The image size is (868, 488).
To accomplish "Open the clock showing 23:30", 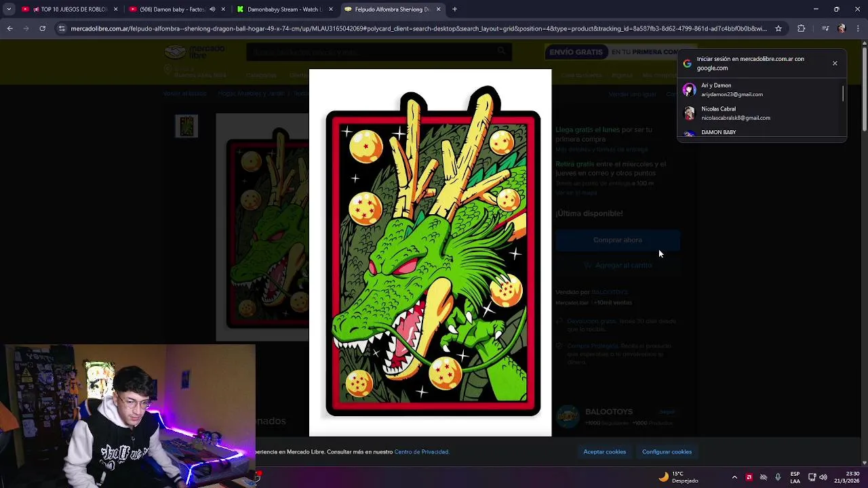I will [x=848, y=477].
